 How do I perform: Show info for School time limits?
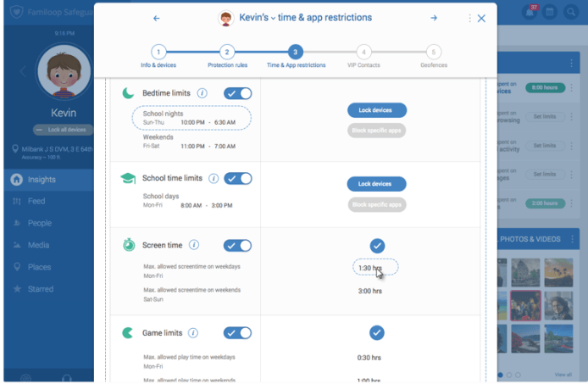214,178
